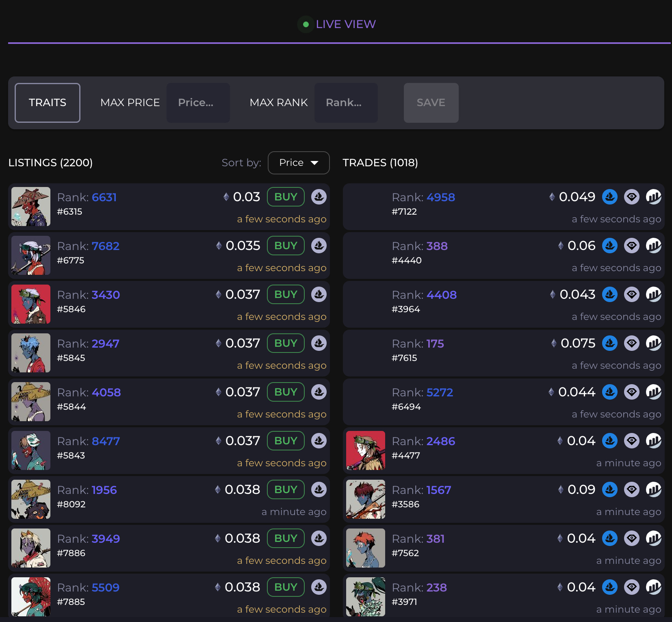
Task: Open chart stats icon for trade #7615
Action: coord(654,343)
